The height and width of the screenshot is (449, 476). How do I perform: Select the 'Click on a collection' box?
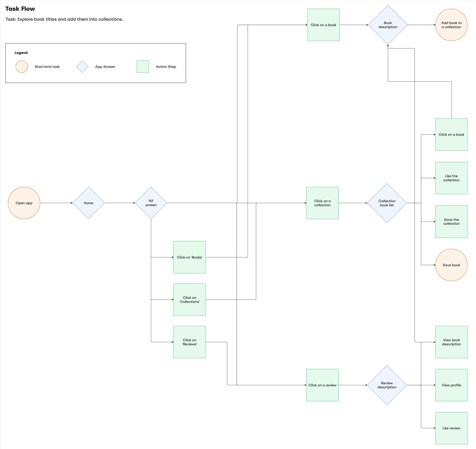(322, 203)
